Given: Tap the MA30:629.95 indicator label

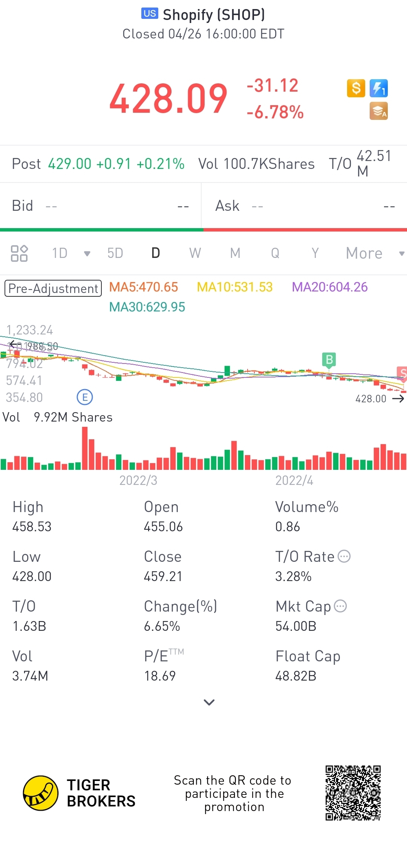Looking at the screenshot, I should coord(147,307).
